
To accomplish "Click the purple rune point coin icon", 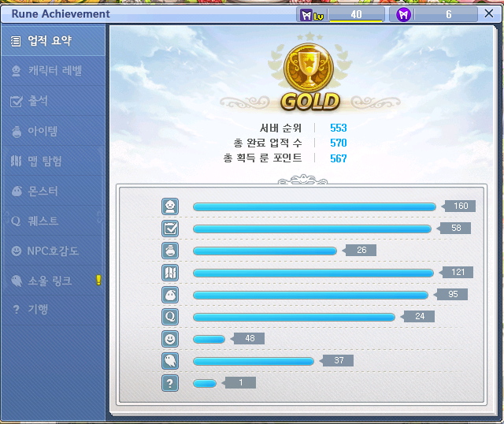I will pyautogui.click(x=403, y=14).
